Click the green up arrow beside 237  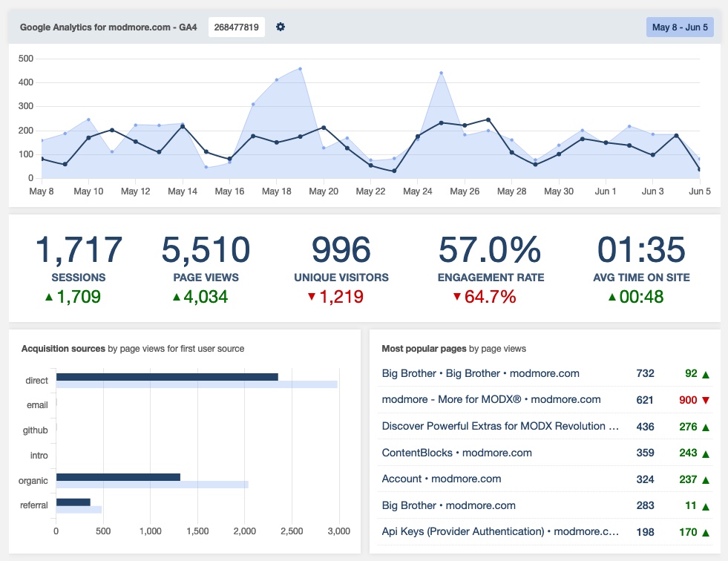(x=706, y=480)
